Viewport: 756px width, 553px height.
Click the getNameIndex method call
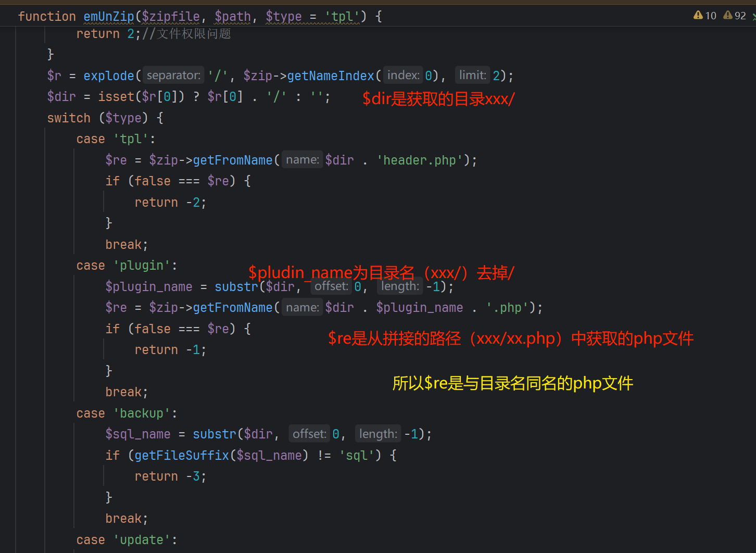pyautogui.click(x=331, y=76)
